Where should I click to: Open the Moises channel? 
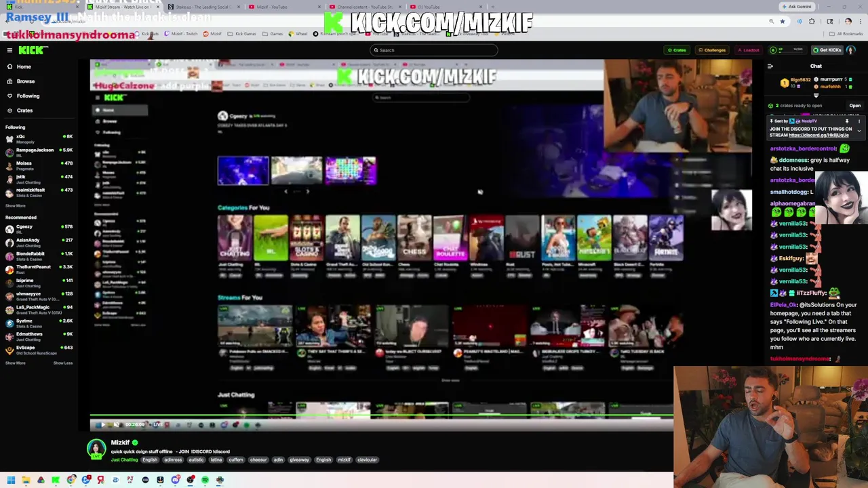39,165
